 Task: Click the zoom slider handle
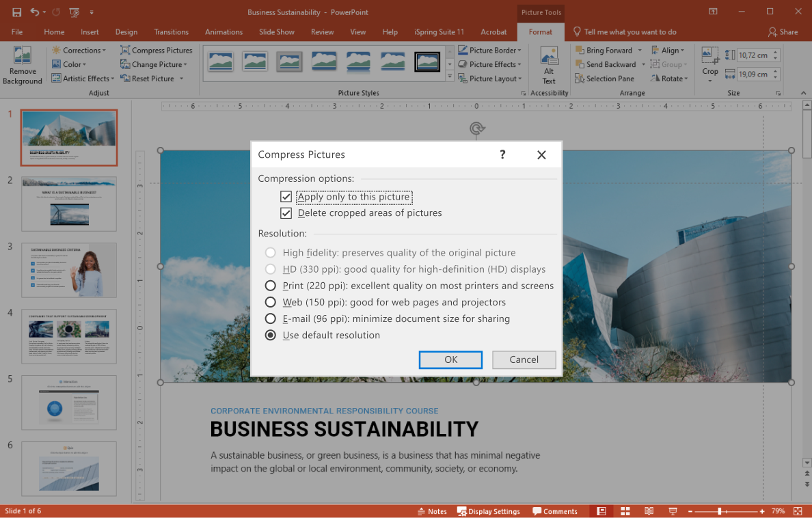[719, 511]
